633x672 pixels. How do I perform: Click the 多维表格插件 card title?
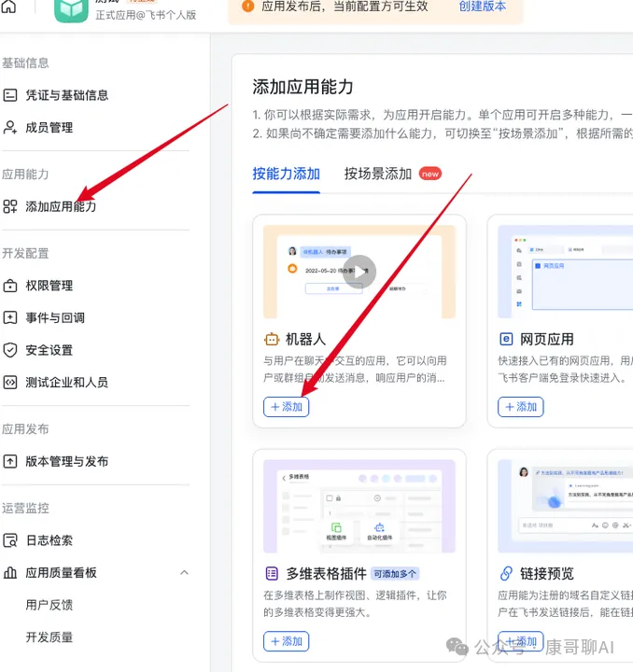(326, 573)
